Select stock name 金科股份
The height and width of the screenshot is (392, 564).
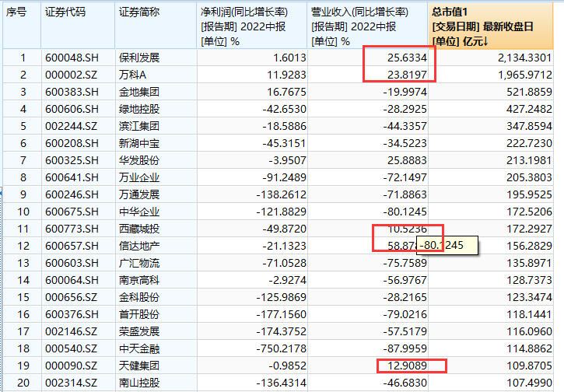click(x=139, y=297)
